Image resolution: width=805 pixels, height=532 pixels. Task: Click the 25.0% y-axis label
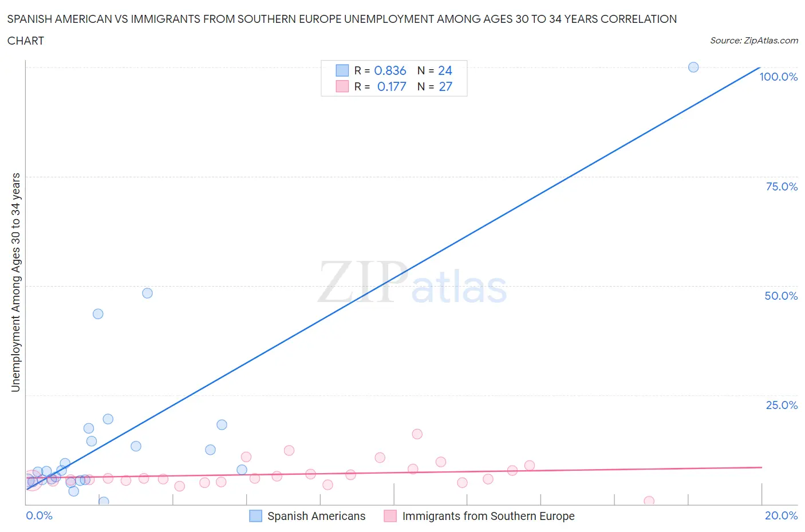click(782, 405)
